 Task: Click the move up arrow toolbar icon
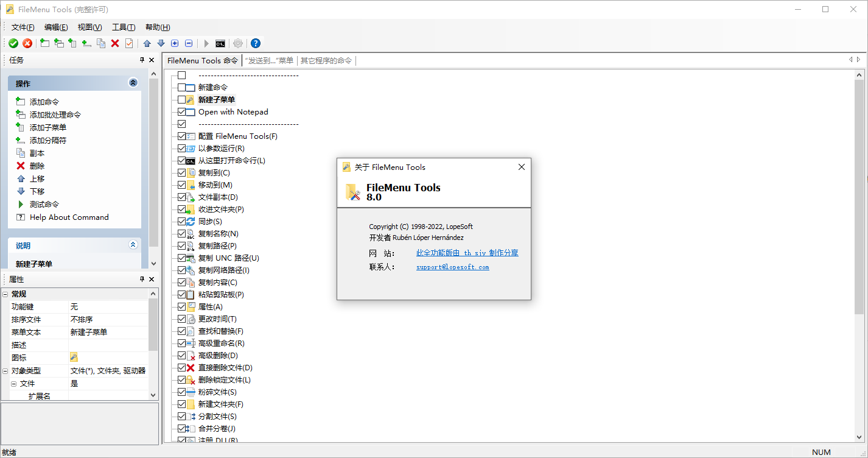(147, 43)
